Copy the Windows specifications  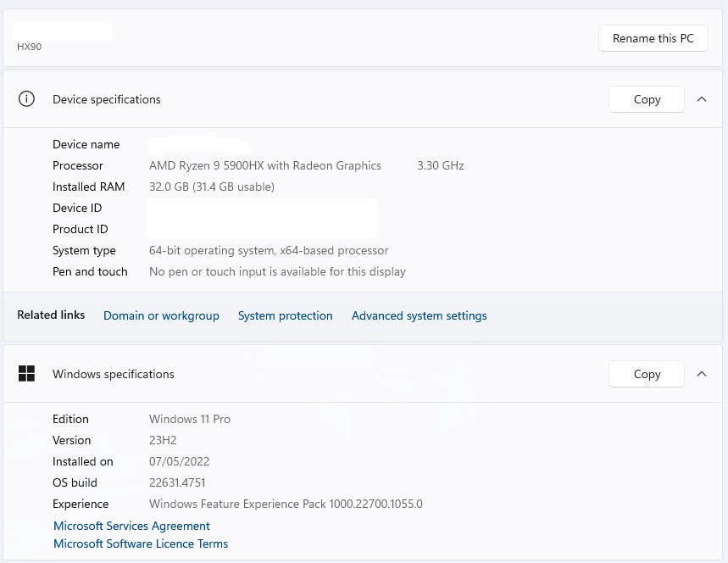pyautogui.click(x=647, y=374)
